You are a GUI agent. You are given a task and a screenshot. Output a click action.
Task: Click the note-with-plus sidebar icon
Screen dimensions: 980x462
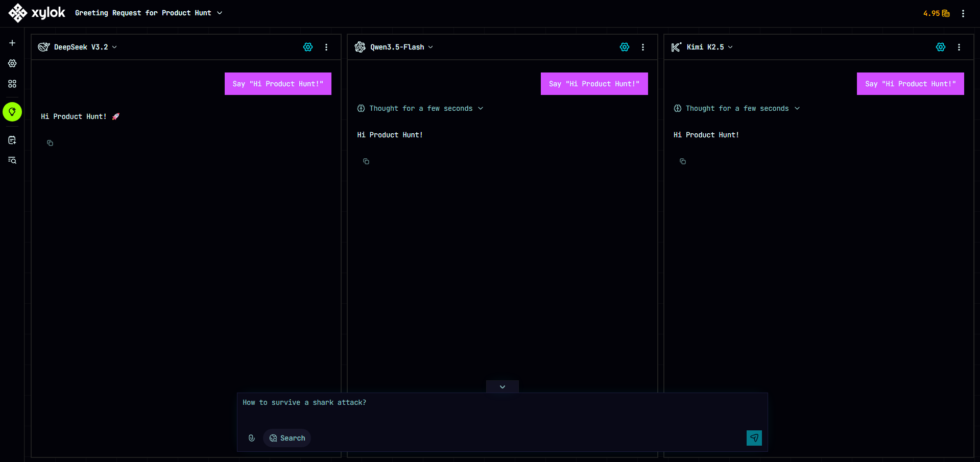coord(12,140)
